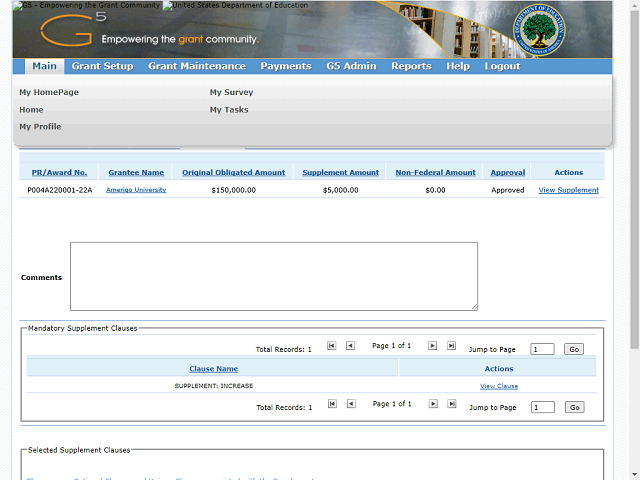Sort by Original Obligated Amount column
Image resolution: width=640 pixels, height=480 pixels.
coord(233,173)
